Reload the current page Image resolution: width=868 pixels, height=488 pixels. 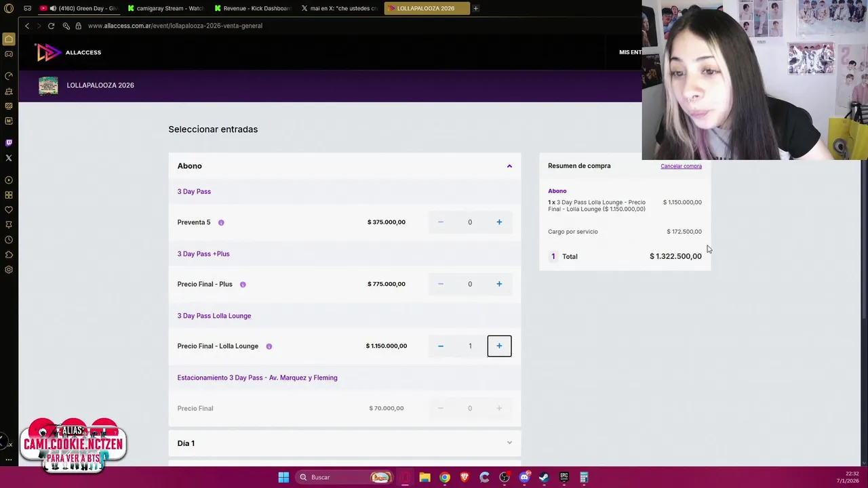click(51, 26)
